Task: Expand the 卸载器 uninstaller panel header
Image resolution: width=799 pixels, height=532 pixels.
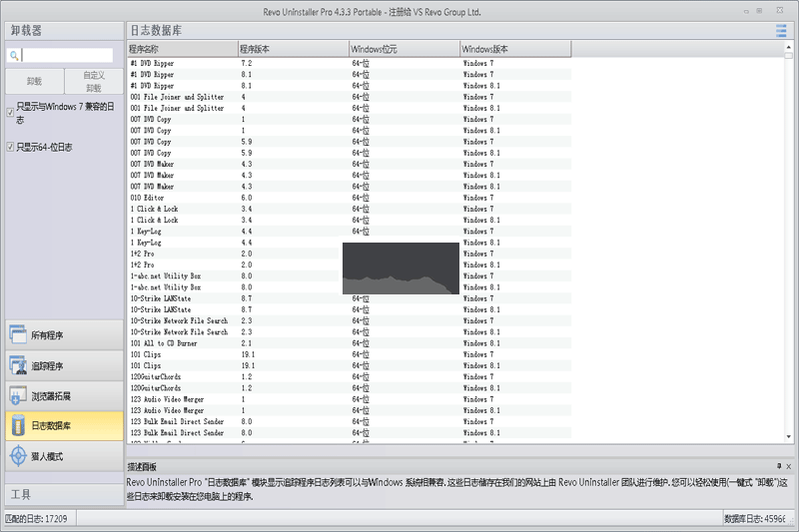Action: point(64,31)
